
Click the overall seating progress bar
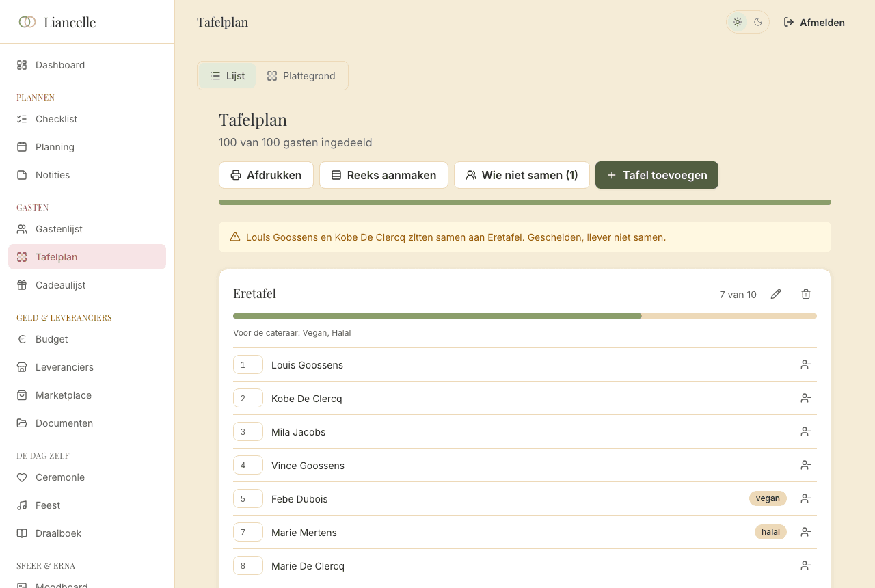pos(525,202)
